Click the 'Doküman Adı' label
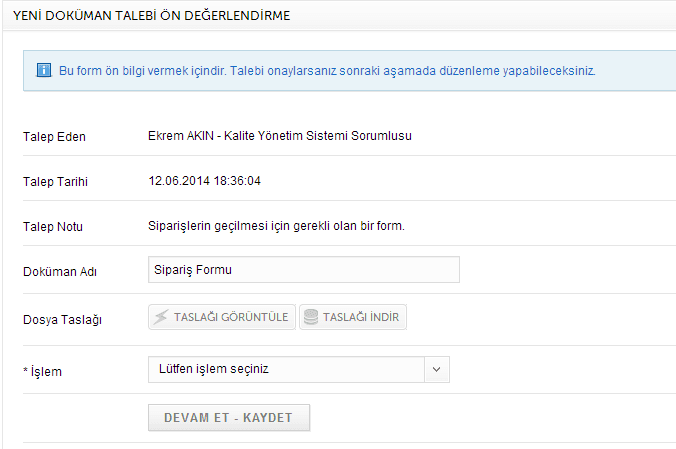Viewport: 676px width, 449px height. (60, 272)
